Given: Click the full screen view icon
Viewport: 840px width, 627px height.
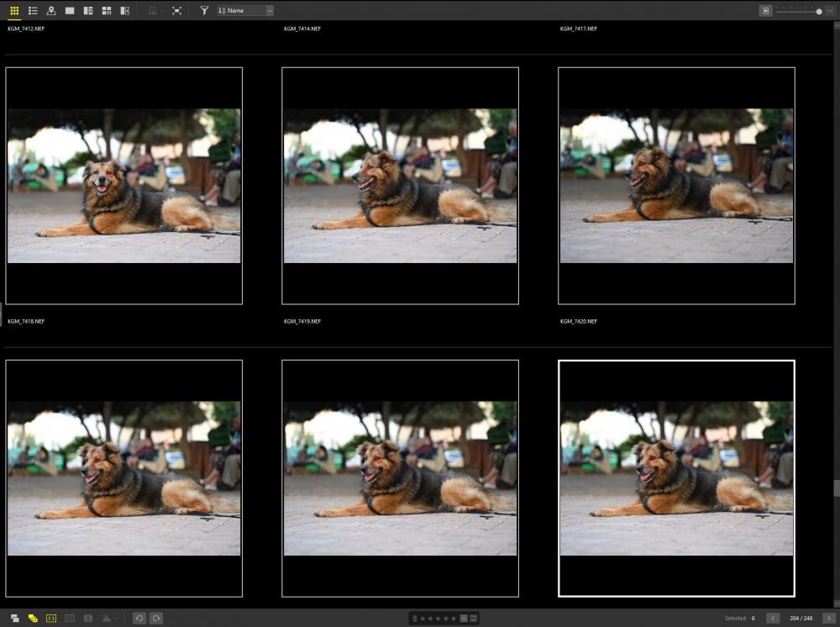Looking at the screenshot, I should coord(176,10).
